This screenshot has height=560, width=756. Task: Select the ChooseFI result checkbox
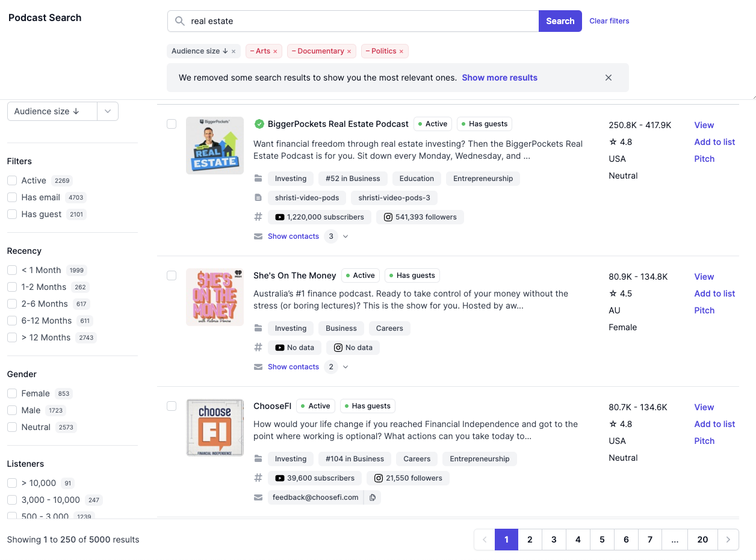pyautogui.click(x=172, y=406)
